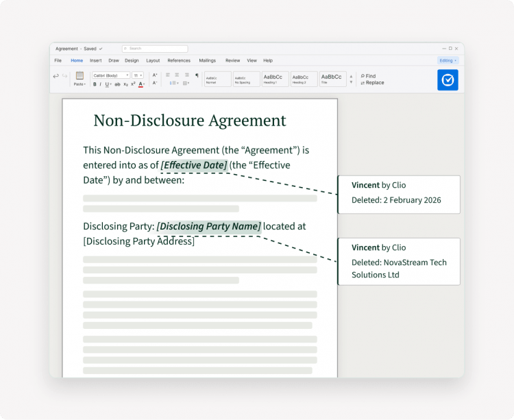
Task: Align text right
Action: point(186,75)
